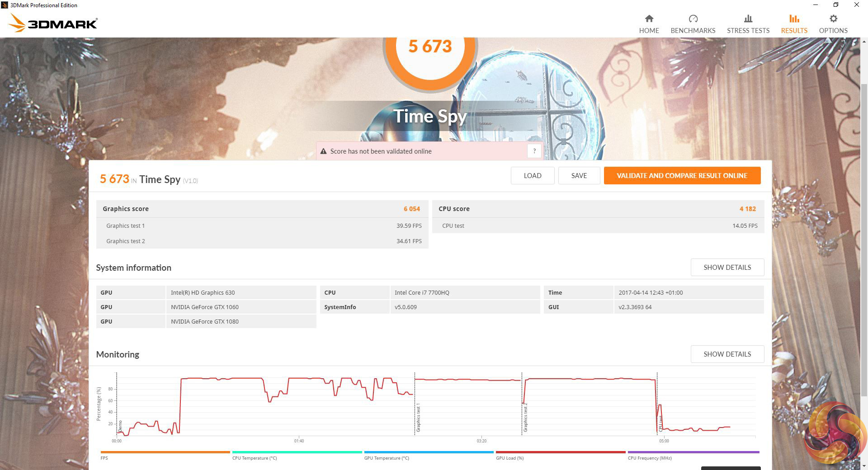Toggle the GPU Load legend bar
This screenshot has height=470, width=868.
tap(561, 452)
